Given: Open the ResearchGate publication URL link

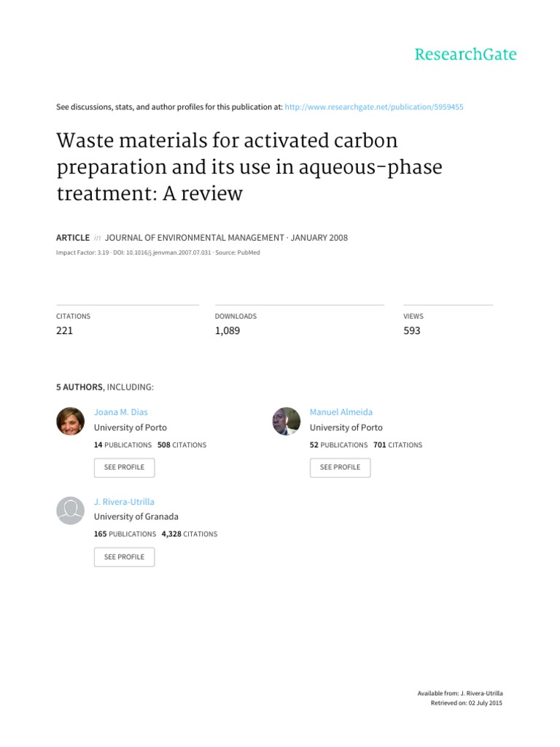Looking at the screenshot, I should click(x=374, y=107).
